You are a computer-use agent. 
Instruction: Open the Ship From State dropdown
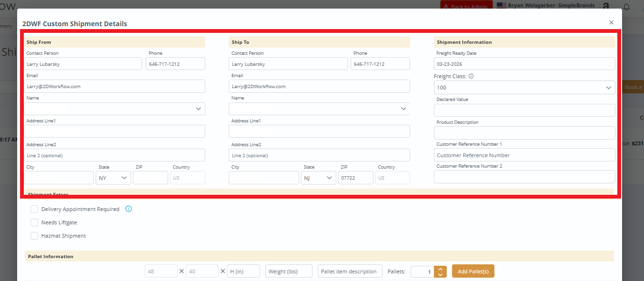click(113, 178)
